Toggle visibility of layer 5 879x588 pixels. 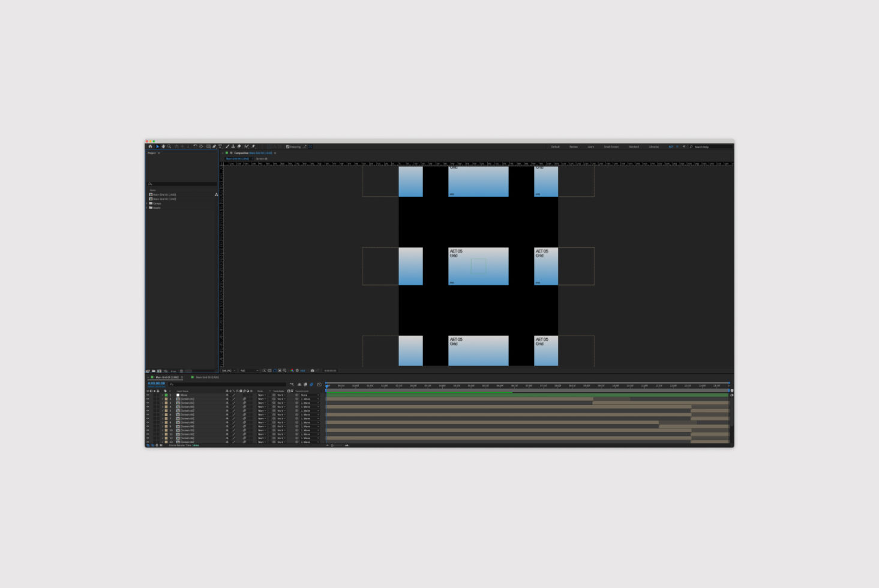point(148,410)
